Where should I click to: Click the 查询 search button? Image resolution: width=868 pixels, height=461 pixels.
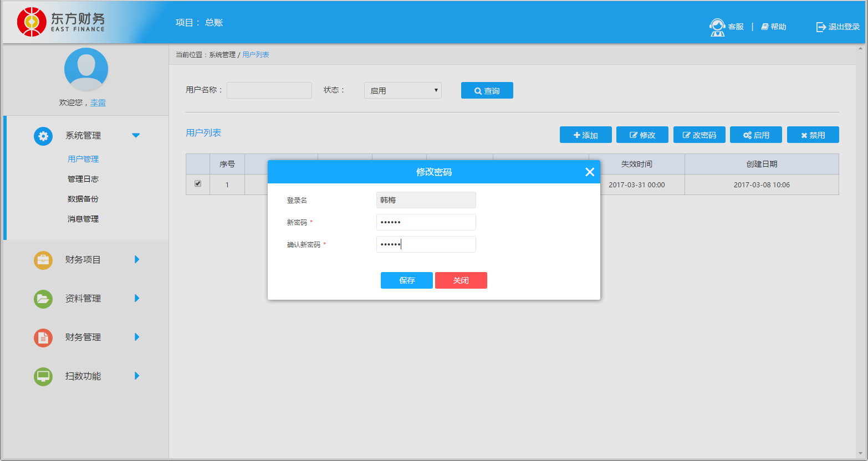[x=487, y=90]
